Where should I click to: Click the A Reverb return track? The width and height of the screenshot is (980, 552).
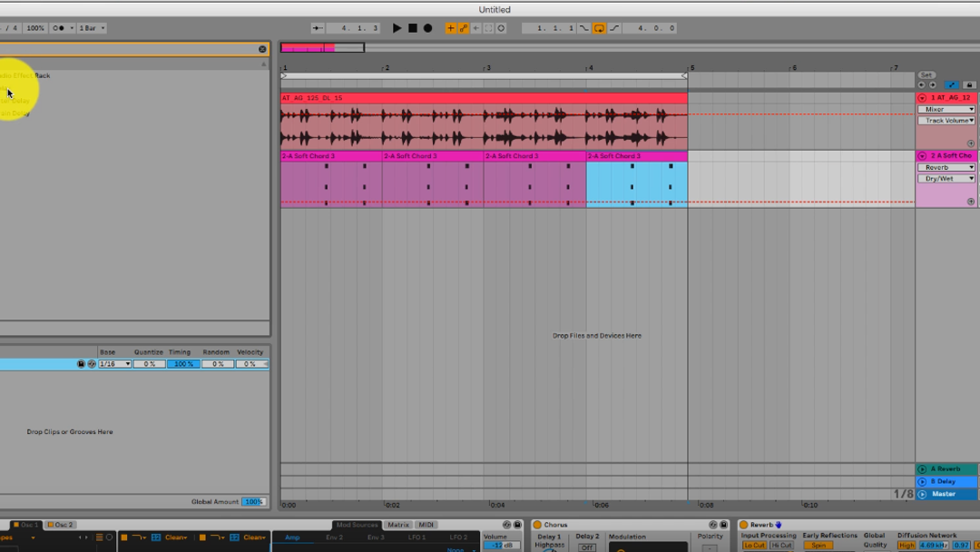(946, 469)
